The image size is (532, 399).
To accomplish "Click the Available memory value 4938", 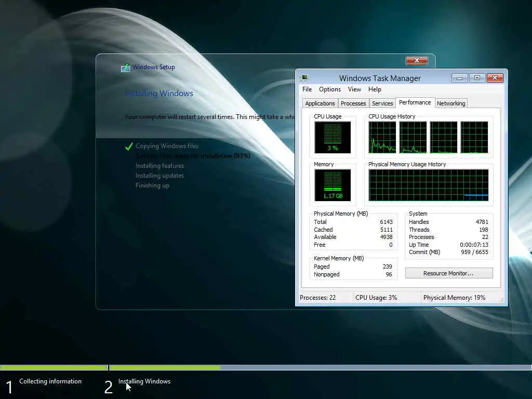I will (386, 237).
